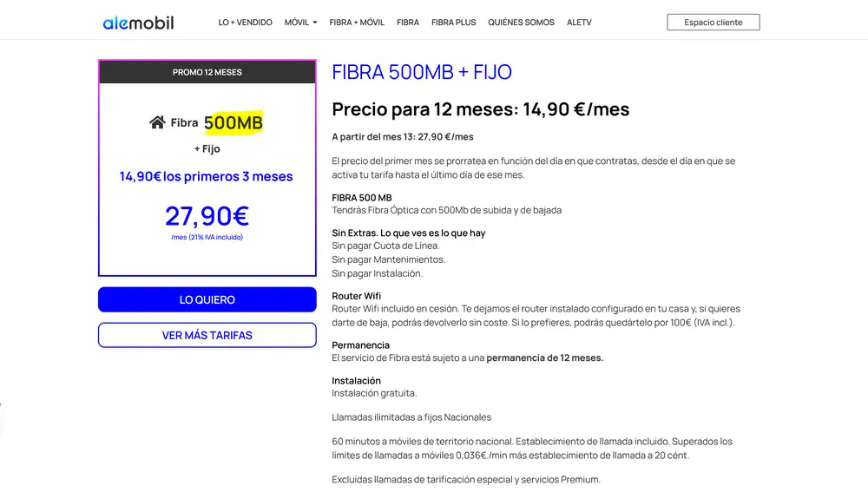868x492 pixels.
Task: Click the Precio para 12 meses heading
Action: [480, 109]
